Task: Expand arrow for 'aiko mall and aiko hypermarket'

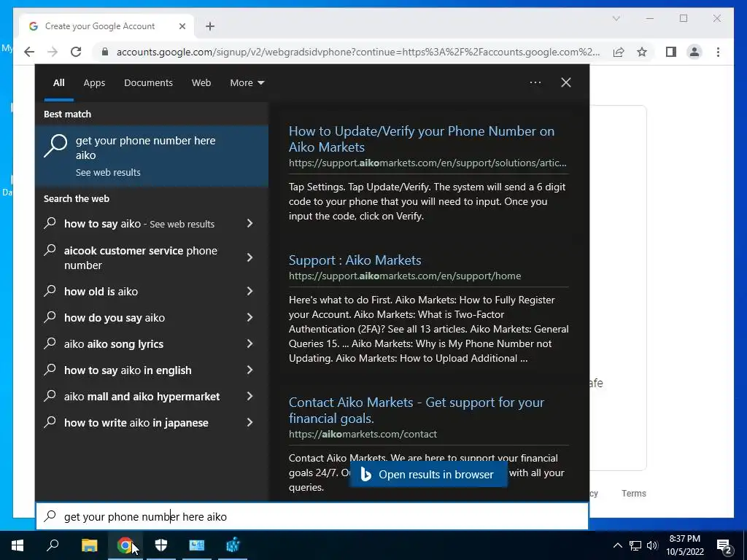Action: click(x=249, y=396)
